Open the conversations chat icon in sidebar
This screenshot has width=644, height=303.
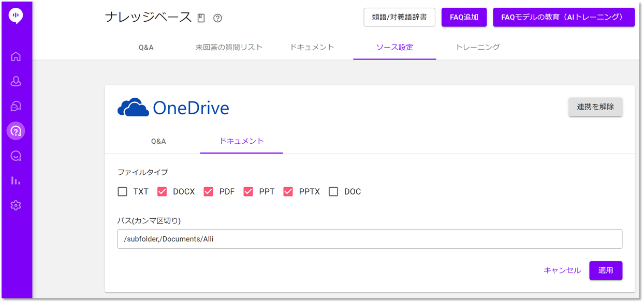16,106
